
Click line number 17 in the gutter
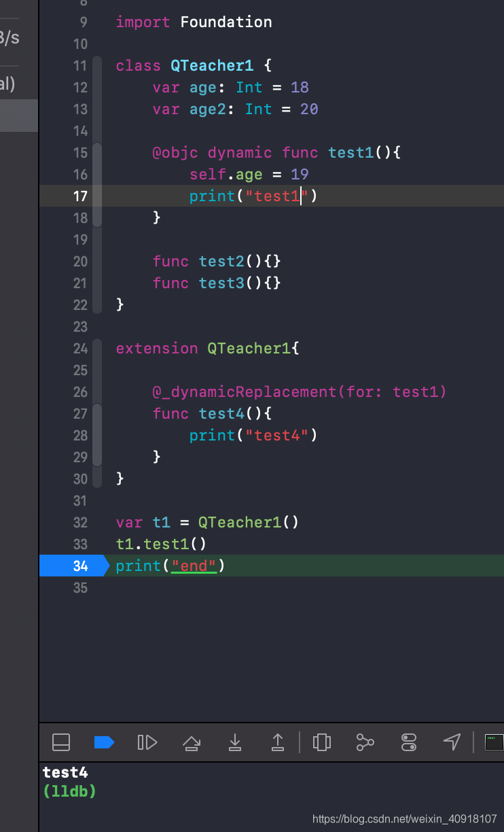80,196
